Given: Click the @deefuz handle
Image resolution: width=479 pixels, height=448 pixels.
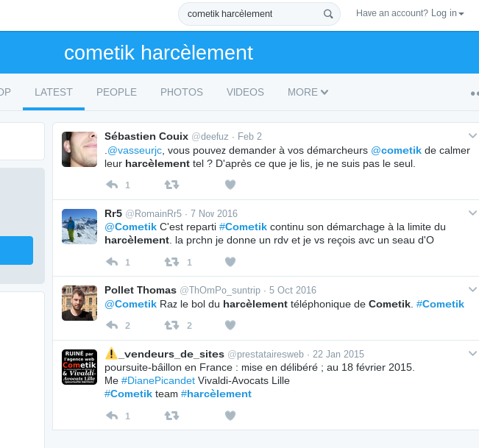Looking at the screenshot, I should tap(210, 136).
